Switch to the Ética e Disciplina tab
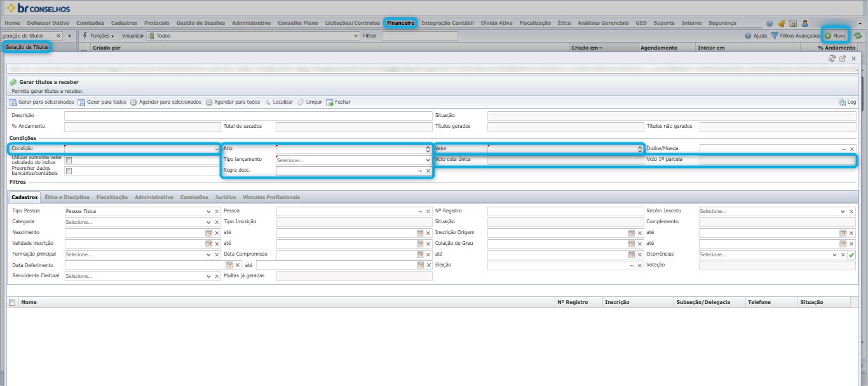This screenshot has height=386, width=868. pyautogui.click(x=67, y=197)
